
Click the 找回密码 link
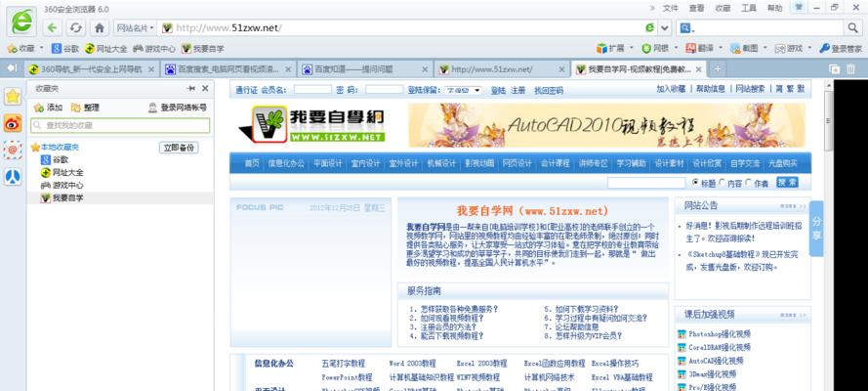[x=549, y=90]
